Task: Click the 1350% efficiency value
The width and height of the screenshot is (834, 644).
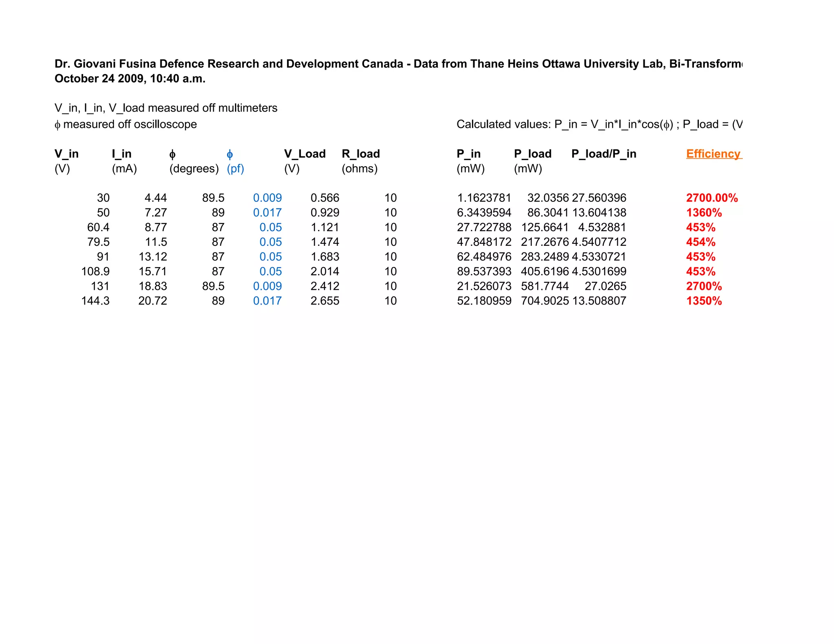Action: pos(704,301)
